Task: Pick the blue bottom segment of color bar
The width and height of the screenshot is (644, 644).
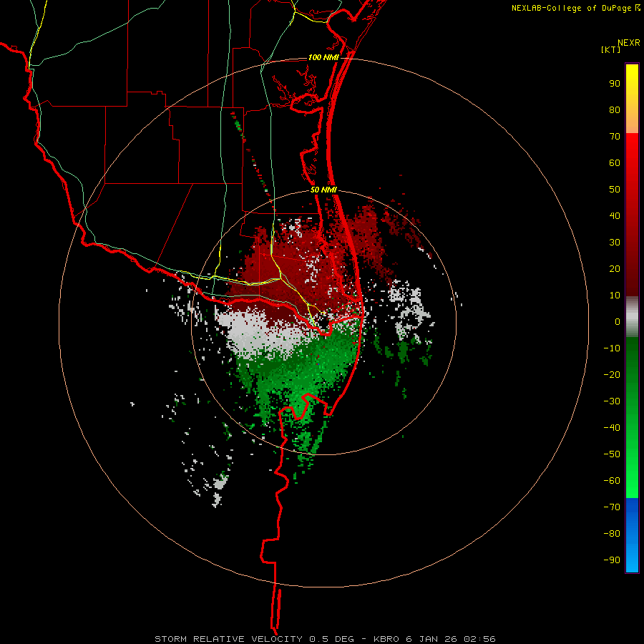Action: click(x=632, y=535)
